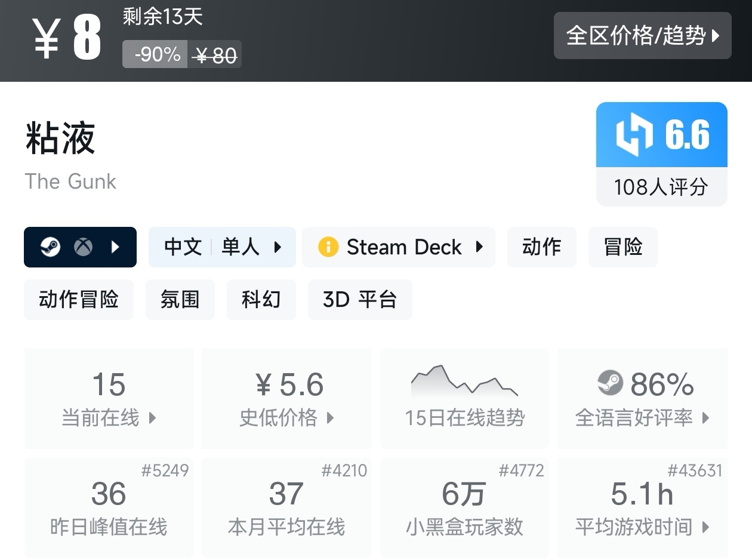The height and width of the screenshot is (560, 752).
Task: Expand the platform list arrow
Action: pyautogui.click(x=116, y=247)
